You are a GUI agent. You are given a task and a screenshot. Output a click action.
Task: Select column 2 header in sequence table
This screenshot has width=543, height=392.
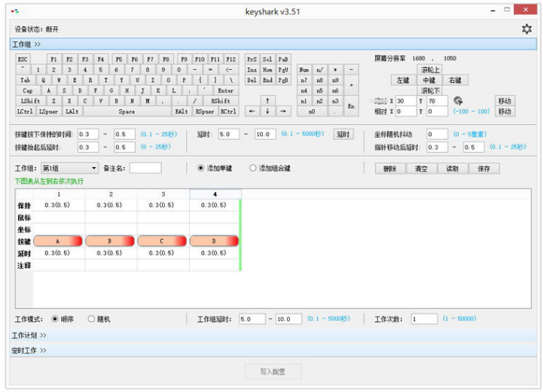tap(111, 194)
